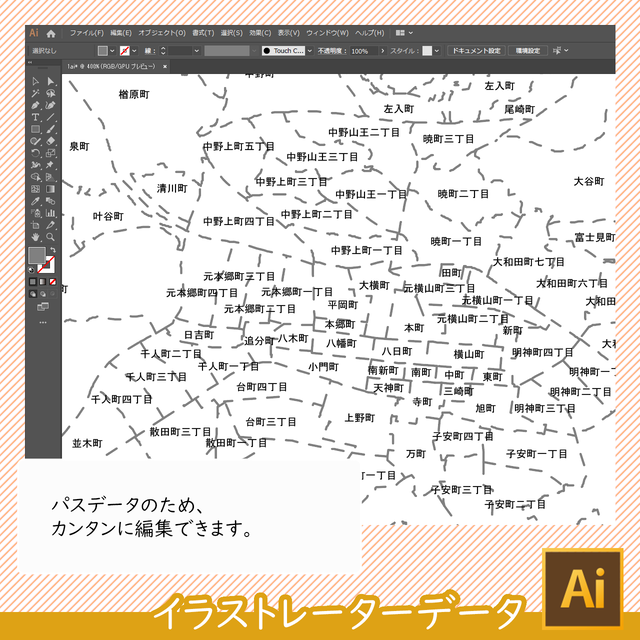Select the Type tool

coord(36,117)
